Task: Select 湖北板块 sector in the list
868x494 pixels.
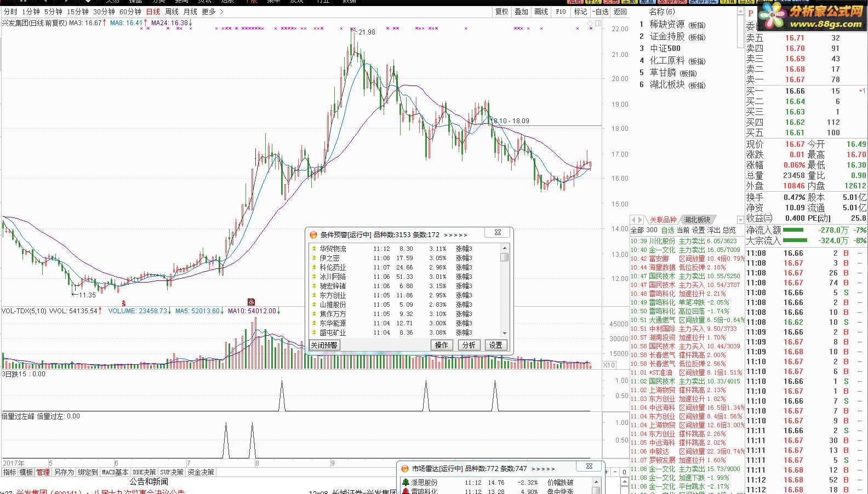Action: [x=677, y=85]
